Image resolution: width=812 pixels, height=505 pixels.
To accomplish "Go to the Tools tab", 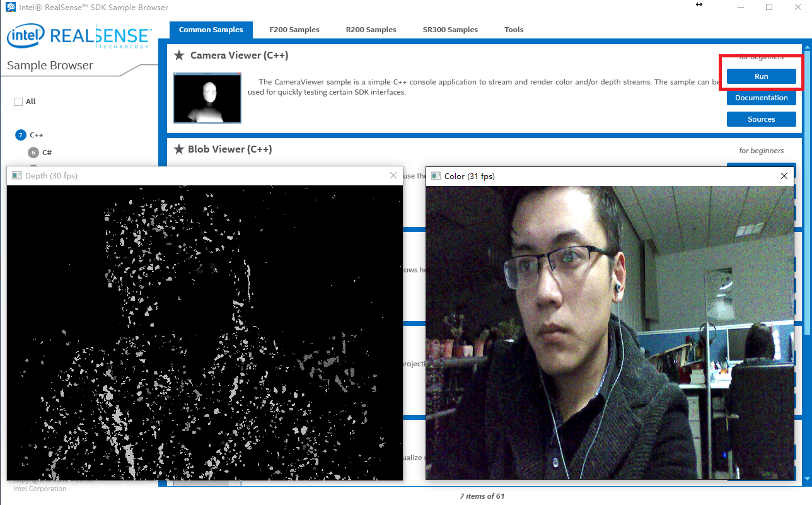I will tap(514, 30).
